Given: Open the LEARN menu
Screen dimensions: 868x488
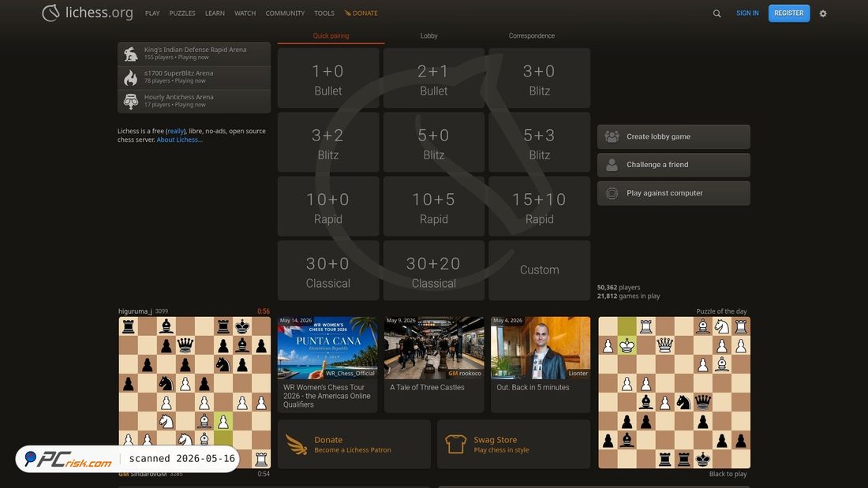Looking at the screenshot, I should (215, 13).
